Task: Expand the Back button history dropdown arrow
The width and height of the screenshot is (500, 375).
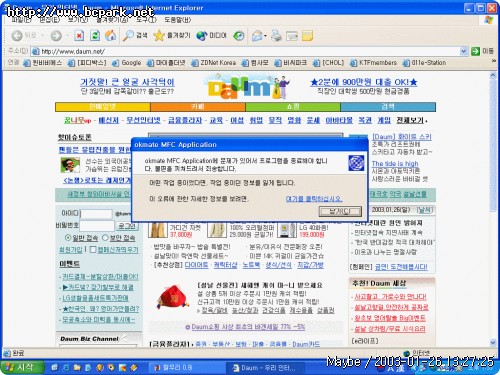Action: pyautogui.click(x=42, y=35)
